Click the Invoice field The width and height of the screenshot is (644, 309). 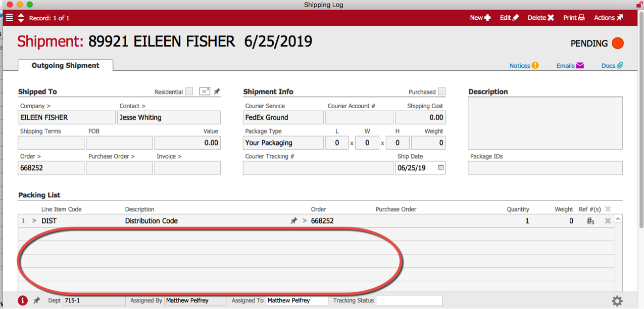[187, 168]
